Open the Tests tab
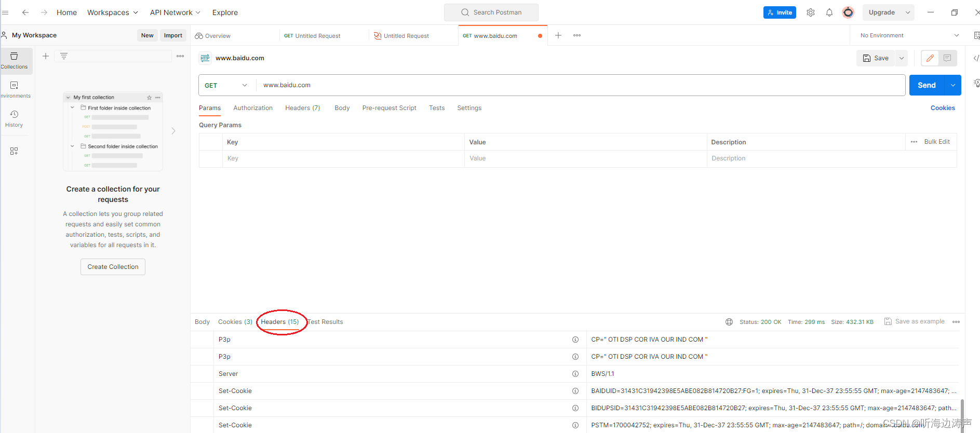The width and height of the screenshot is (980, 433). coord(437,108)
